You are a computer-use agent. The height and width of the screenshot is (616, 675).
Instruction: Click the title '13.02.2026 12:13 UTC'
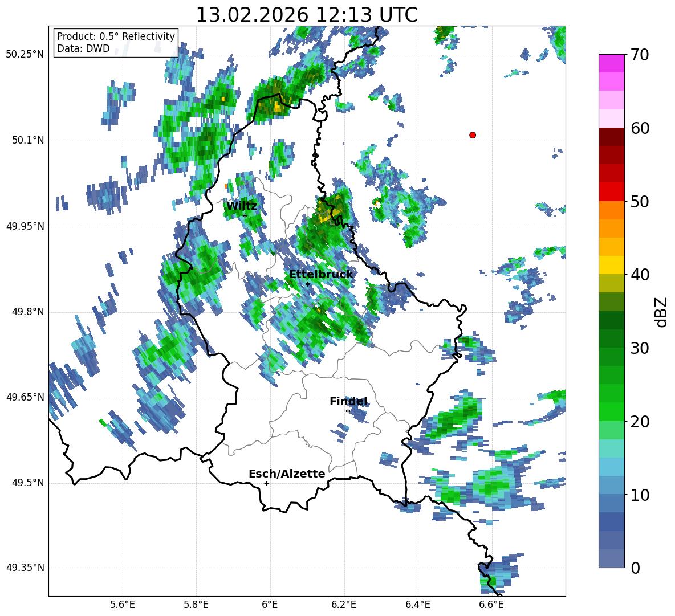(307, 15)
